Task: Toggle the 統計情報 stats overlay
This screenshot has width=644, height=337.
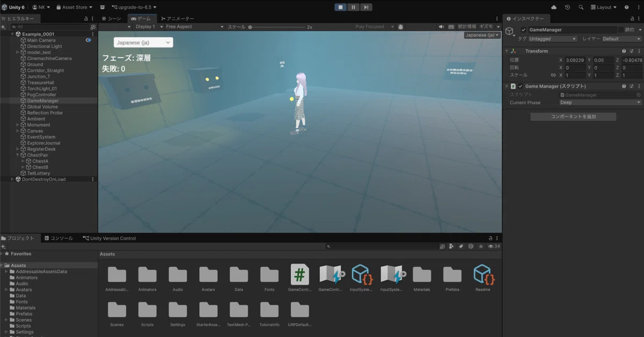Action: pyautogui.click(x=467, y=27)
